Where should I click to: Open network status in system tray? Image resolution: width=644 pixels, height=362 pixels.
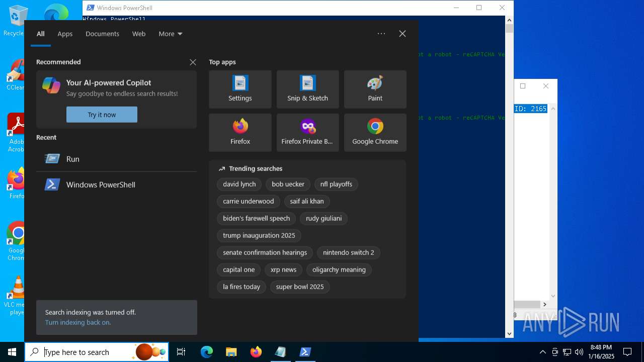pyautogui.click(x=567, y=352)
